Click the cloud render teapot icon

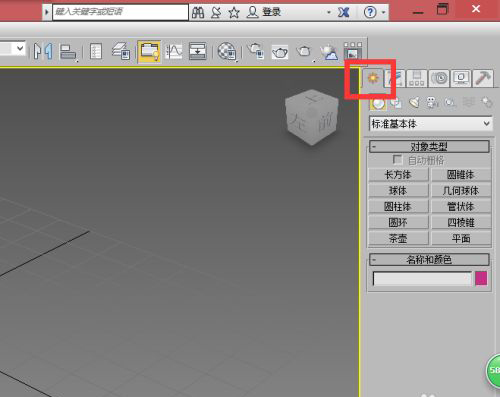[x=329, y=52]
